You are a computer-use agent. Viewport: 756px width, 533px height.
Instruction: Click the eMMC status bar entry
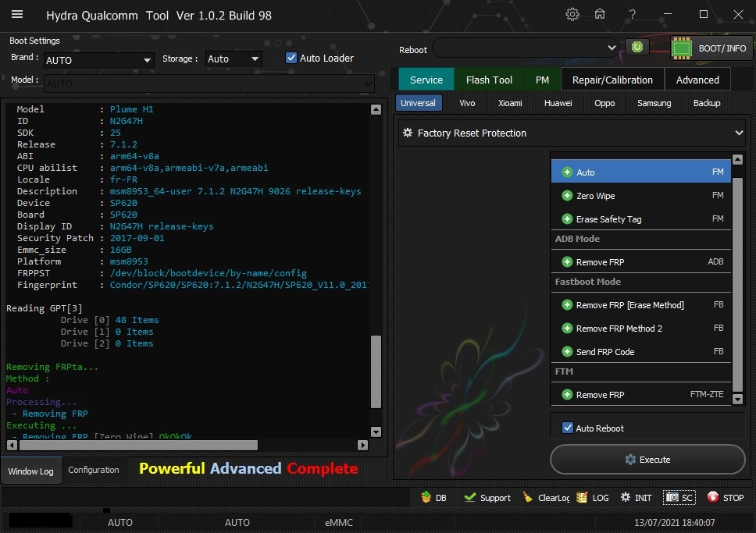pos(339,522)
